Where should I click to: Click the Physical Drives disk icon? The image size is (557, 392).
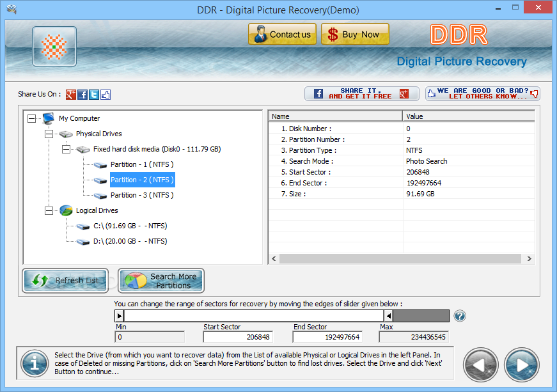[x=66, y=134]
